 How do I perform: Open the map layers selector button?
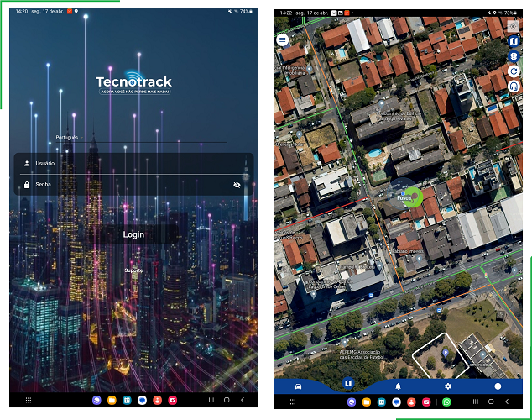tap(514, 41)
